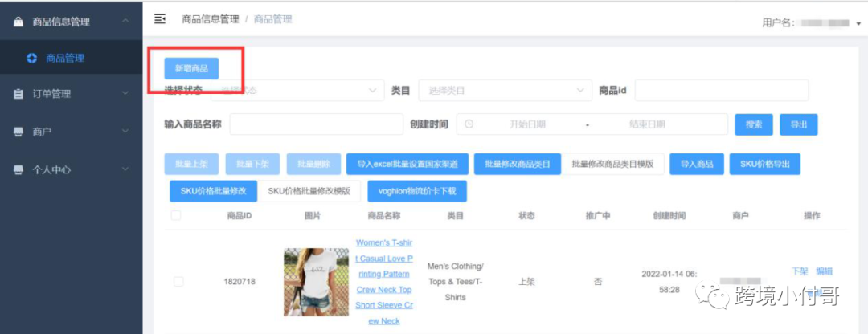Image resolution: width=868 pixels, height=334 pixels.
Task: Click the 新增商品 button
Action: click(x=191, y=68)
